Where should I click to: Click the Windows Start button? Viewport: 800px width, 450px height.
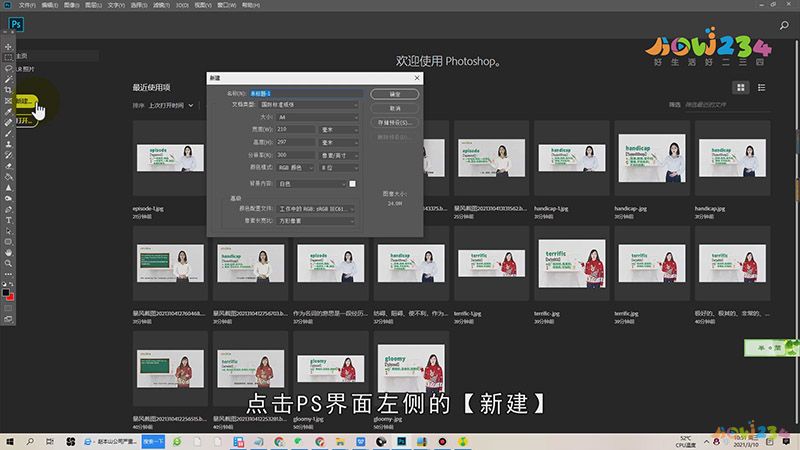(9, 442)
